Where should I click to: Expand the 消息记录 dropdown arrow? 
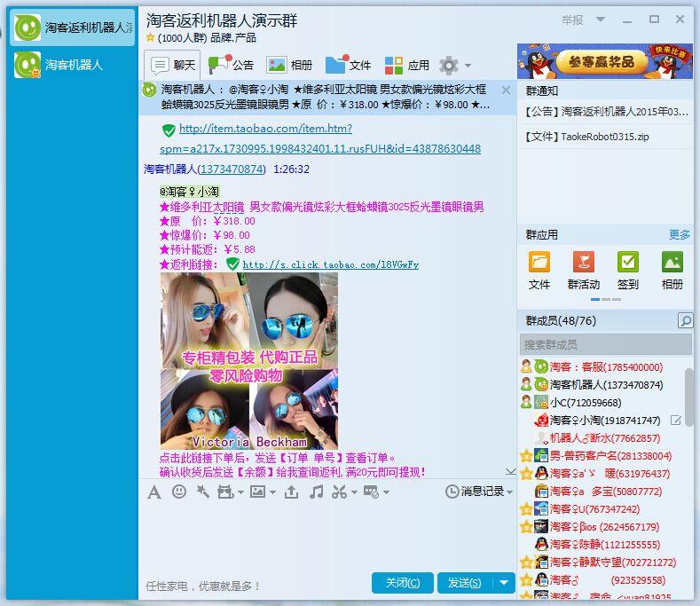(510, 492)
